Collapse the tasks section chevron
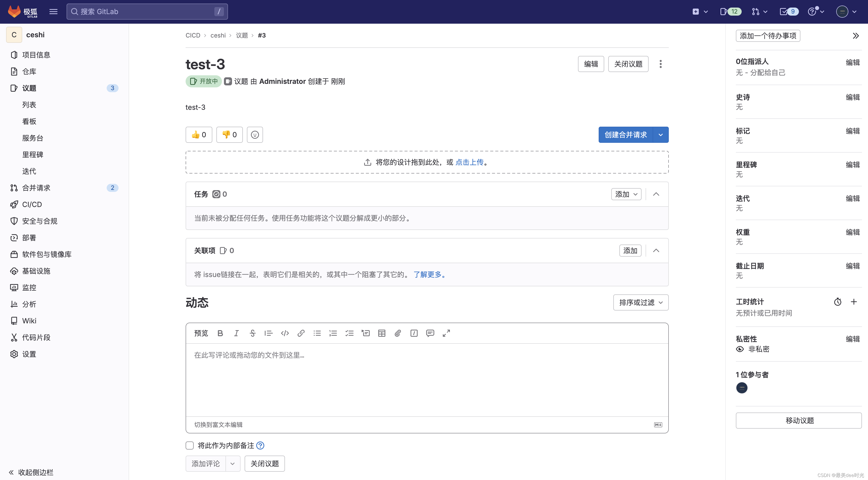This screenshot has height=480, width=868. point(656,194)
